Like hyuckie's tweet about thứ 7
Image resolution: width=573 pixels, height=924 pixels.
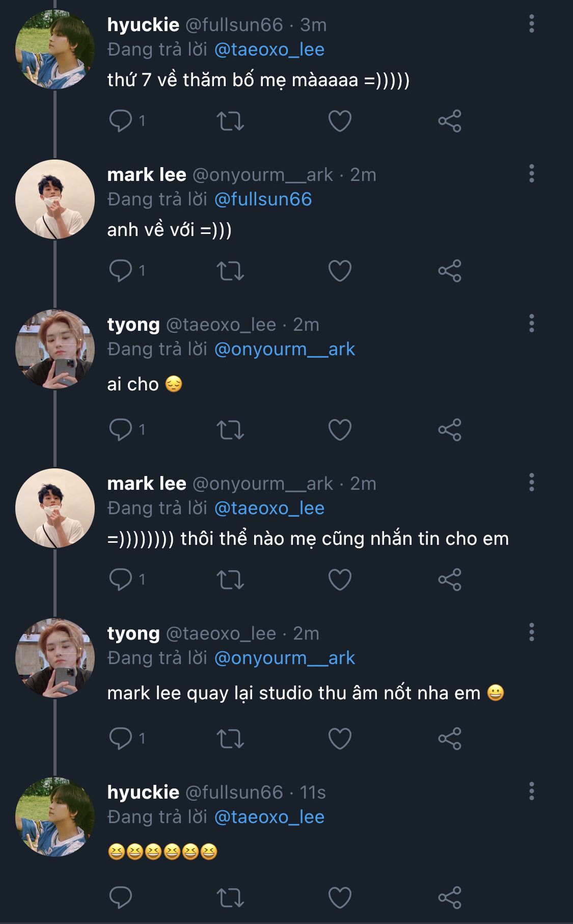(x=340, y=121)
